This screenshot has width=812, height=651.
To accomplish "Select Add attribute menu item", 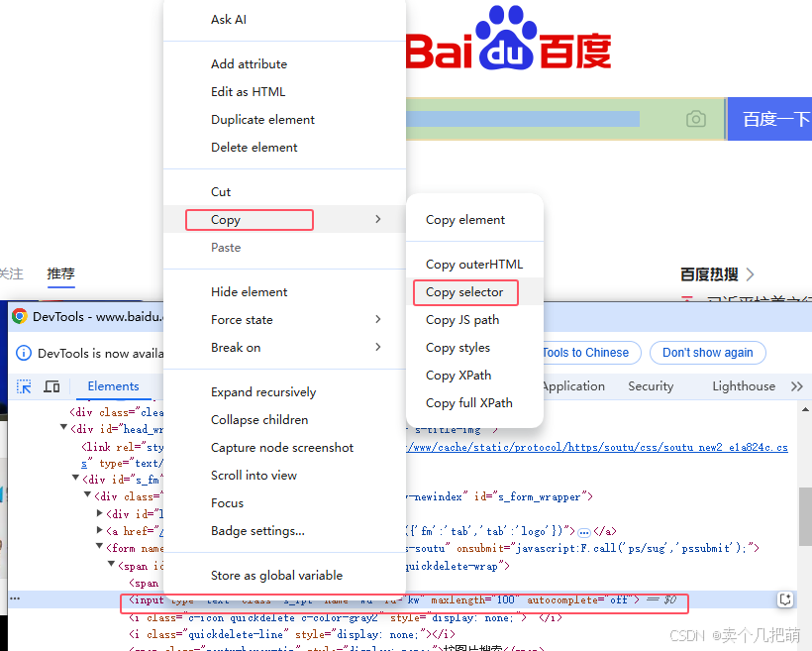I will pos(249,64).
